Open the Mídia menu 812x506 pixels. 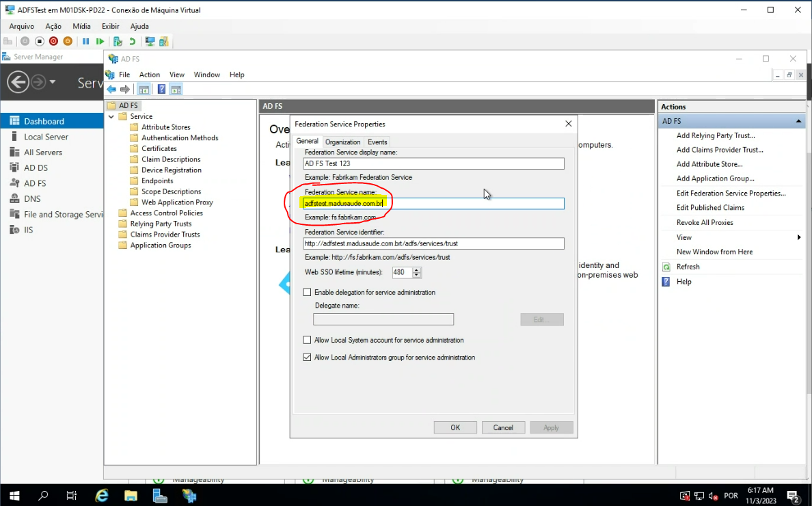pyautogui.click(x=81, y=26)
